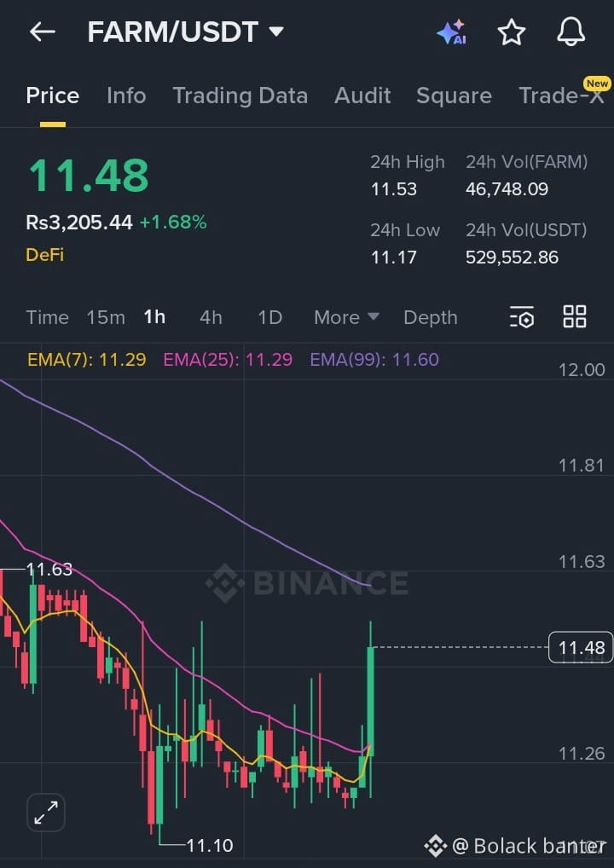Show the Depth chart
The width and height of the screenshot is (614, 868).
tap(431, 318)
